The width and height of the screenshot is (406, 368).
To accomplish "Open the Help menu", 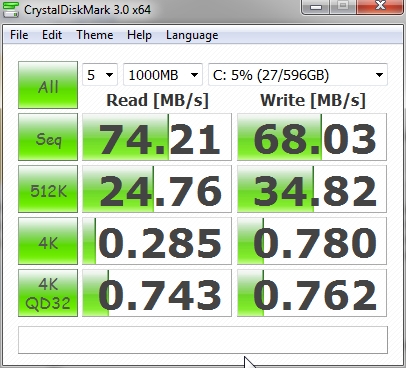I will 139,35.
